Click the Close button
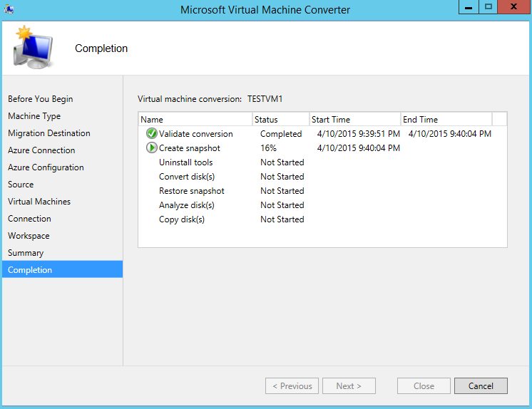This screenshot has width=532, height=409. (424, 386)
